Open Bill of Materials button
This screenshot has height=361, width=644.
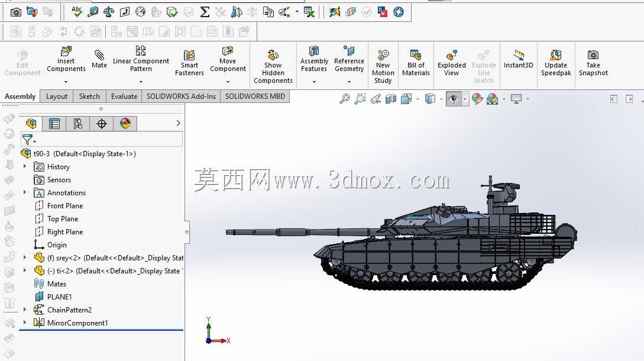tap(416, 63)
